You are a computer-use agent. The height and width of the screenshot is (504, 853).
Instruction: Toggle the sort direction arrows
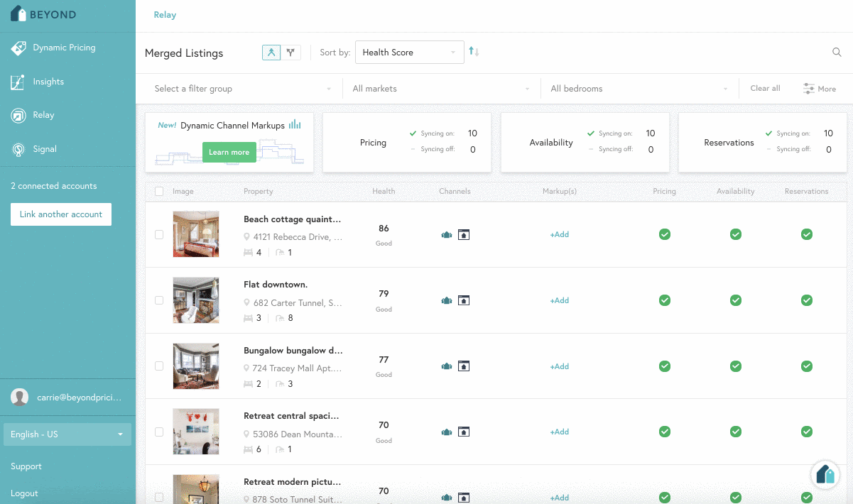[x=474, y=52]
